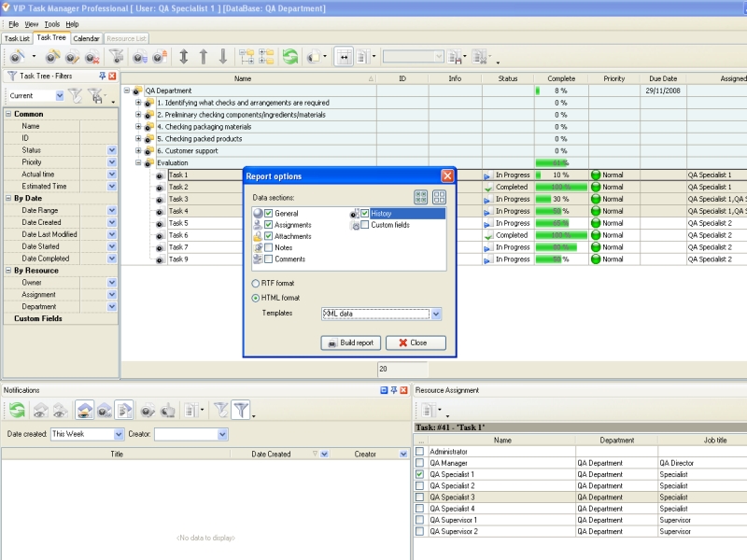This screenshot has width=747, height=560.
Task: Pin the Task Tree Filters panel
Action: point(102,76)
